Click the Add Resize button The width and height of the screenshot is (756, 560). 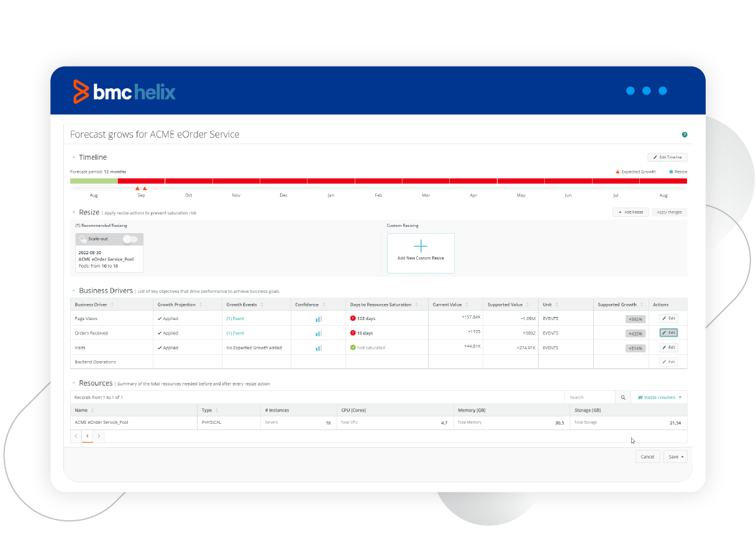tap(631, 213)
